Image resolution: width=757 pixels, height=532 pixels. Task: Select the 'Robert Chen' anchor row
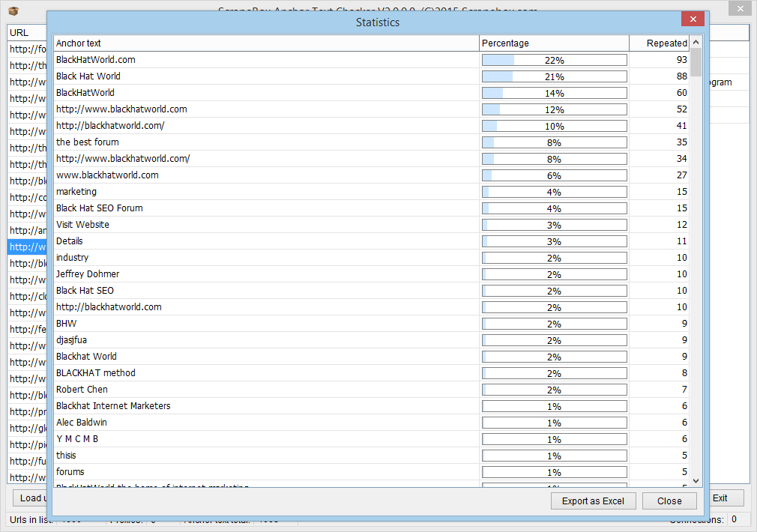coord(371,389)
